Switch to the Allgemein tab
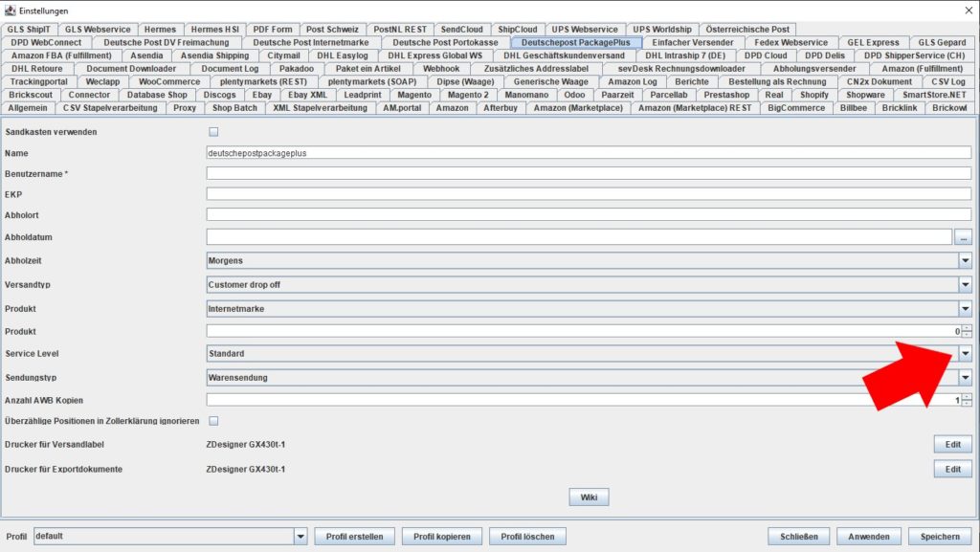Image resolution: width=980 pixels, height=552 pixels. [x=28, y=108]
